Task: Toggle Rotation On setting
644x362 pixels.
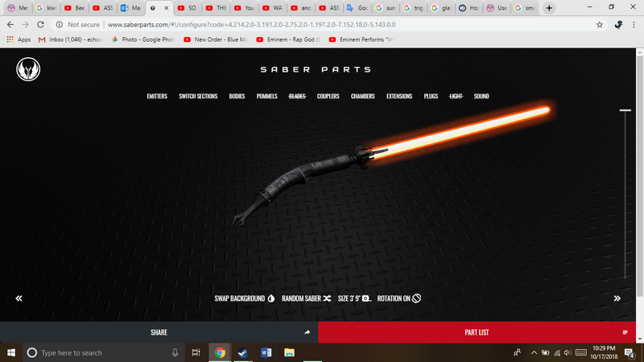Action: pyautogui.click(x=400, y=298)
